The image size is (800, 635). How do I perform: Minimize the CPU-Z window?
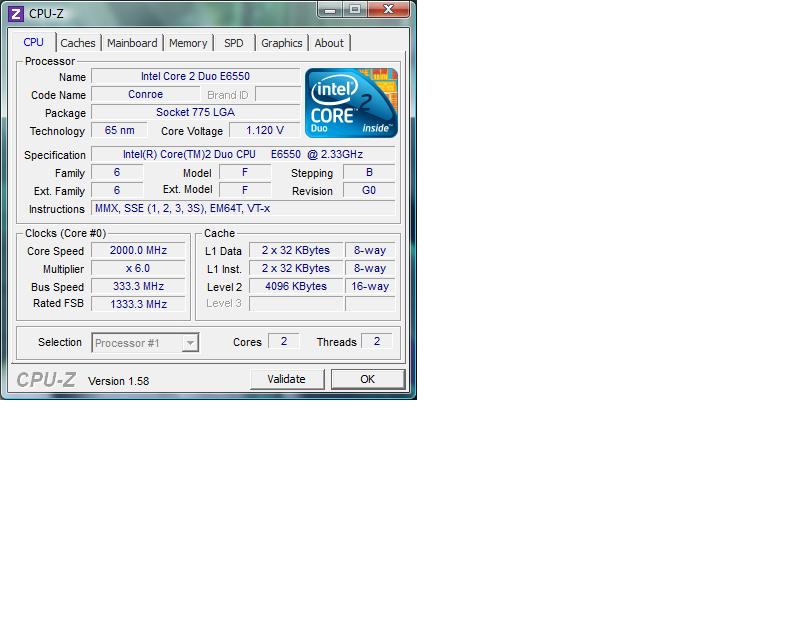[332, 10]
